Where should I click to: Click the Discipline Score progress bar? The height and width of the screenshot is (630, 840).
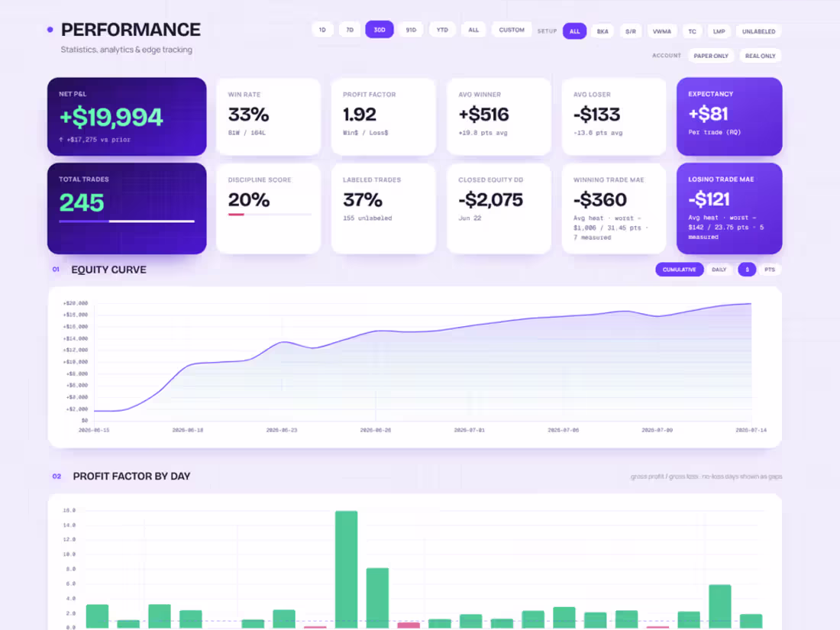[270, 215]
